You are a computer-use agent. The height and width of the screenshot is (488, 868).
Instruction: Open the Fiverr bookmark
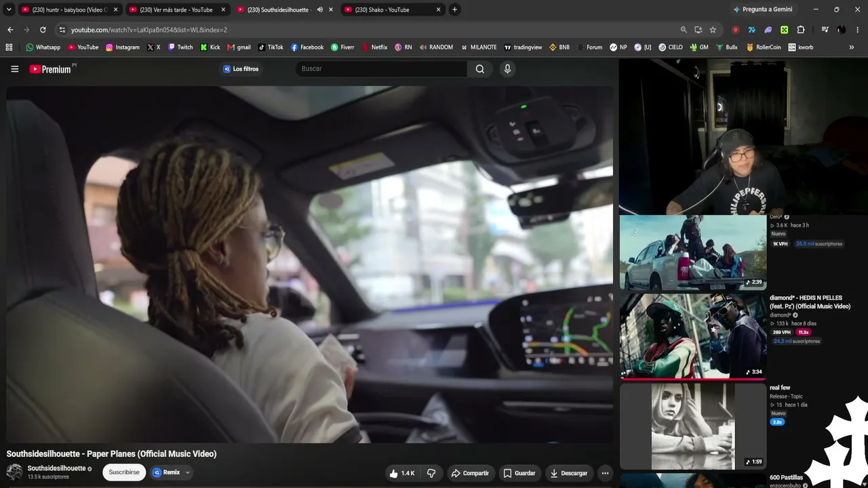pos(342,47)
